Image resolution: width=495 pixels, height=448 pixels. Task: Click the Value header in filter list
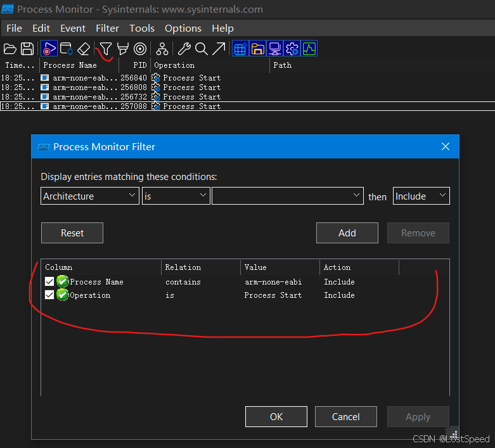pyautogui.click(x=280, y=267)
